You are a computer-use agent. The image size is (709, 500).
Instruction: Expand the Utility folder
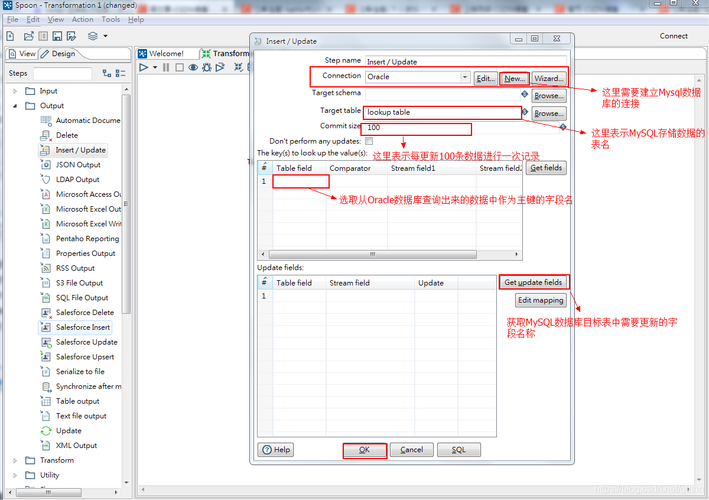(15, 475)
